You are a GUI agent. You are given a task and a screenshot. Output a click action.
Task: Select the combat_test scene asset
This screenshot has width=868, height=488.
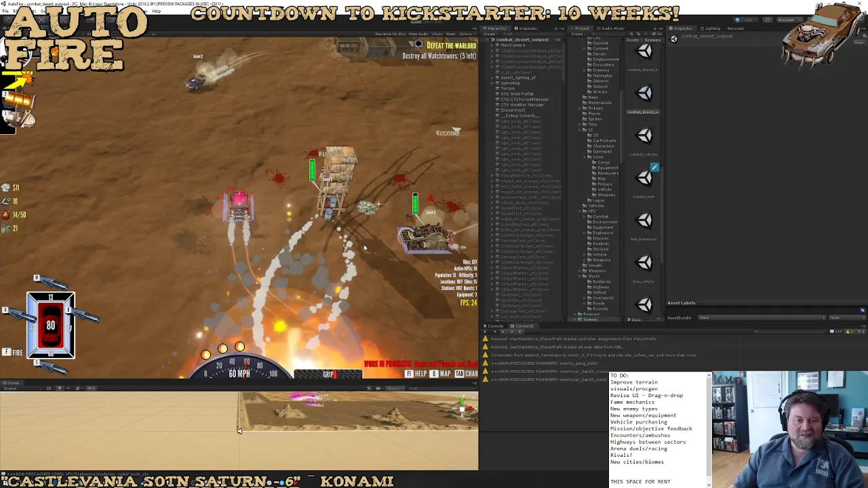click(644, 178)
